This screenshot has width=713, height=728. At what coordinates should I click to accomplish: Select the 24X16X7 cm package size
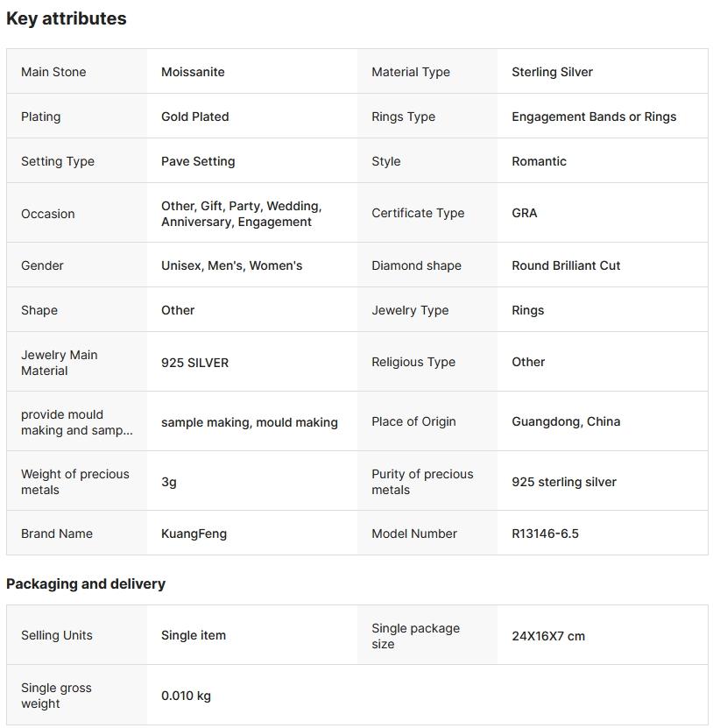click(548, 636)
